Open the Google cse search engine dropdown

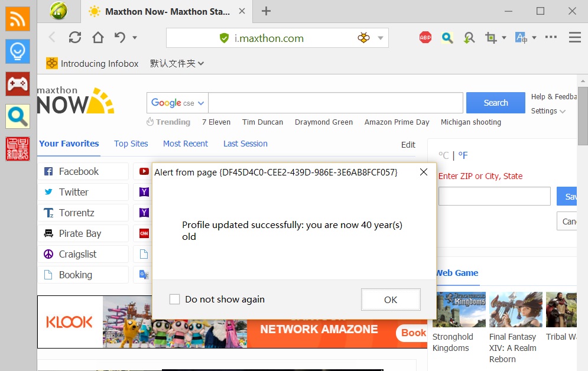pyautogui.click(x=177, y=103)
